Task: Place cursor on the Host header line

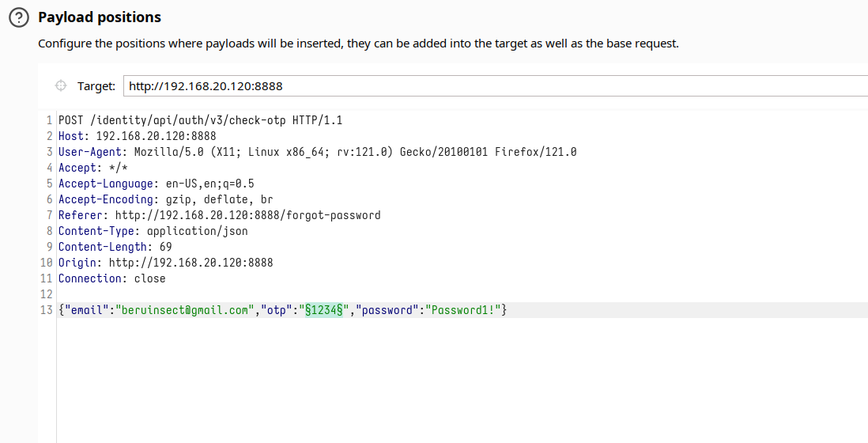Action: 137,136
